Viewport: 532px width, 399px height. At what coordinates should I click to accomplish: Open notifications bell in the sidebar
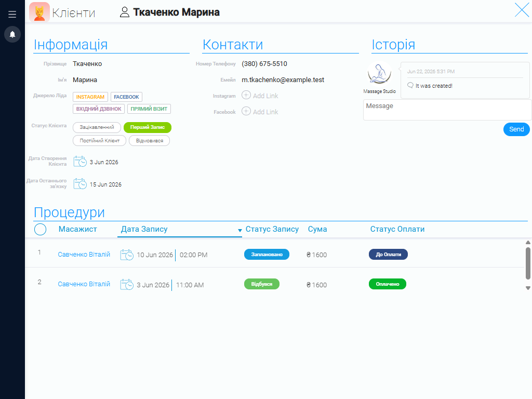coord(12,34)
